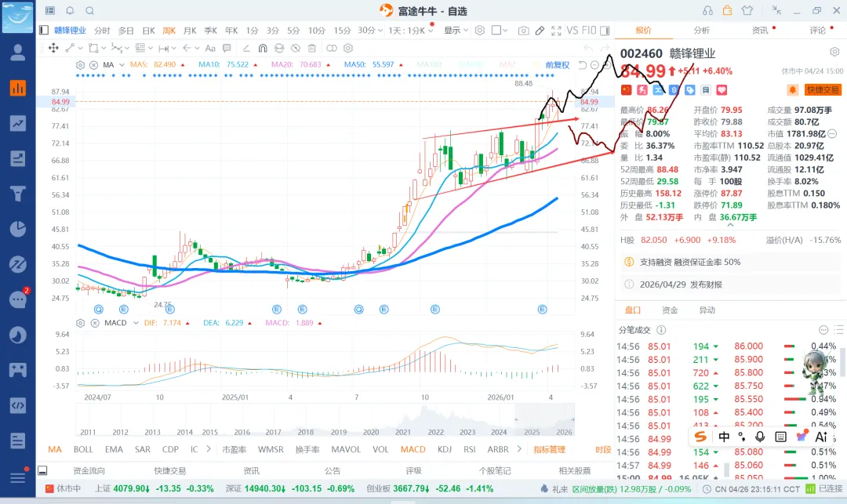The height and width of the screenshot is (504, 847).
Task: Open the pie chart portfolio sidebar icon
Action: coord(18,229)
